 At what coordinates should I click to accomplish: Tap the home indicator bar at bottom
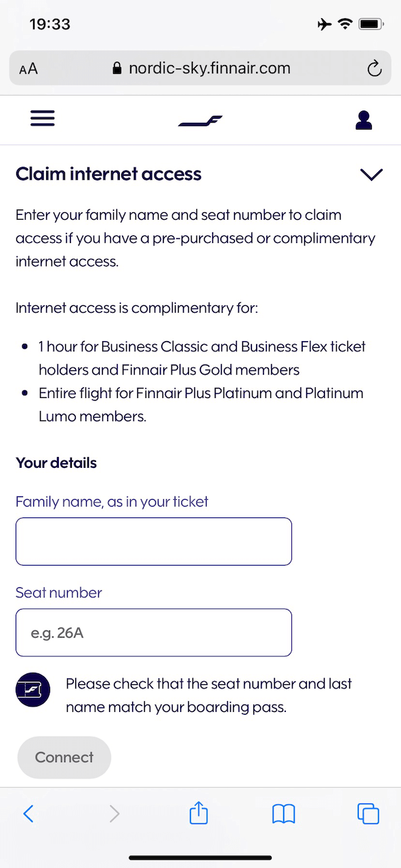pyautogui.click(x=200, y=858)
